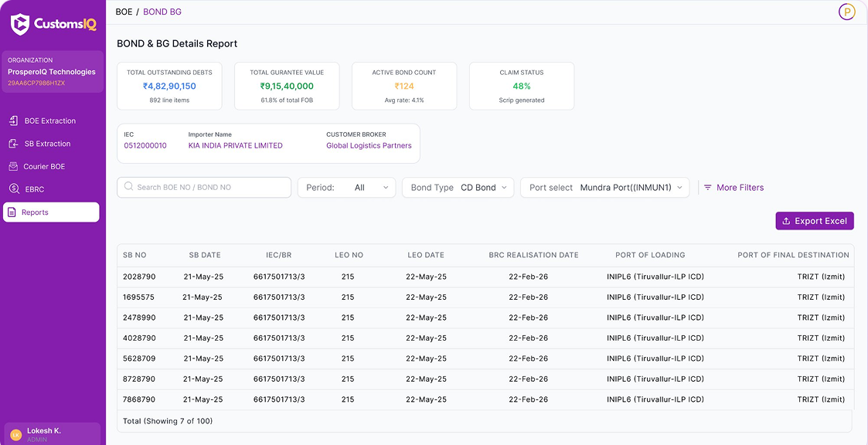Select SB number 1695575
Viewport: 868px width, 445px height.
point(138,297)
